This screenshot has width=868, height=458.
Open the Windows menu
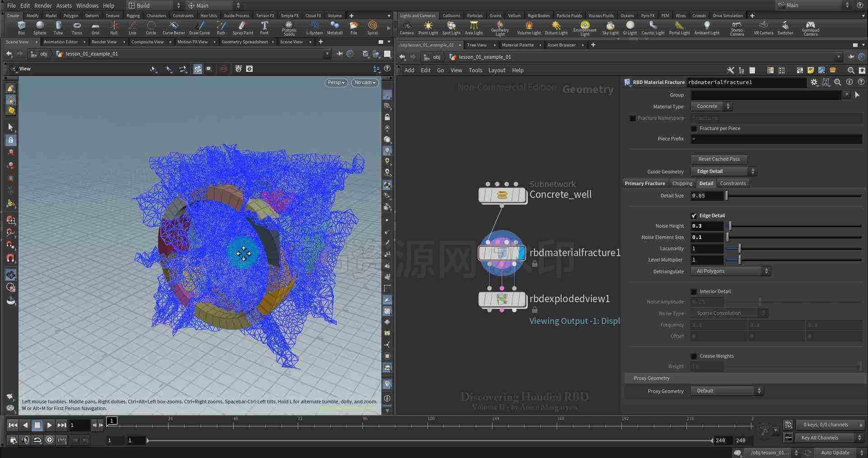tap(87, 5)
